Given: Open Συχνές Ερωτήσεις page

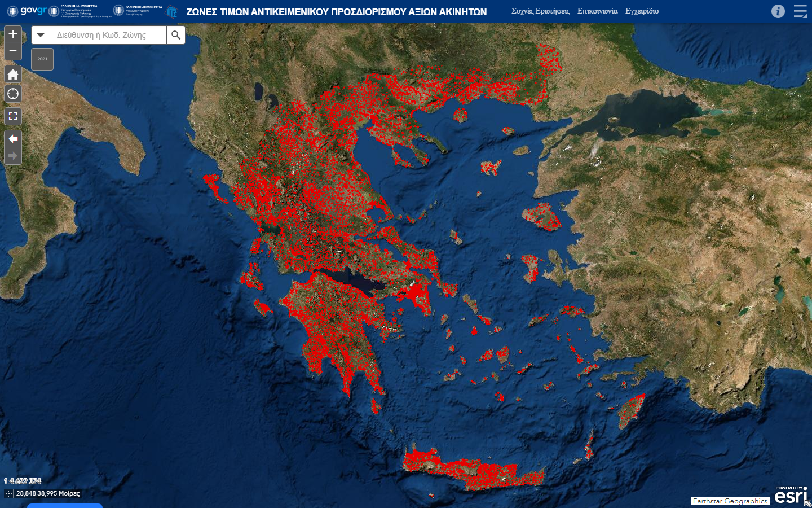Looking at the screenshot, I should (x=540, y=11).
